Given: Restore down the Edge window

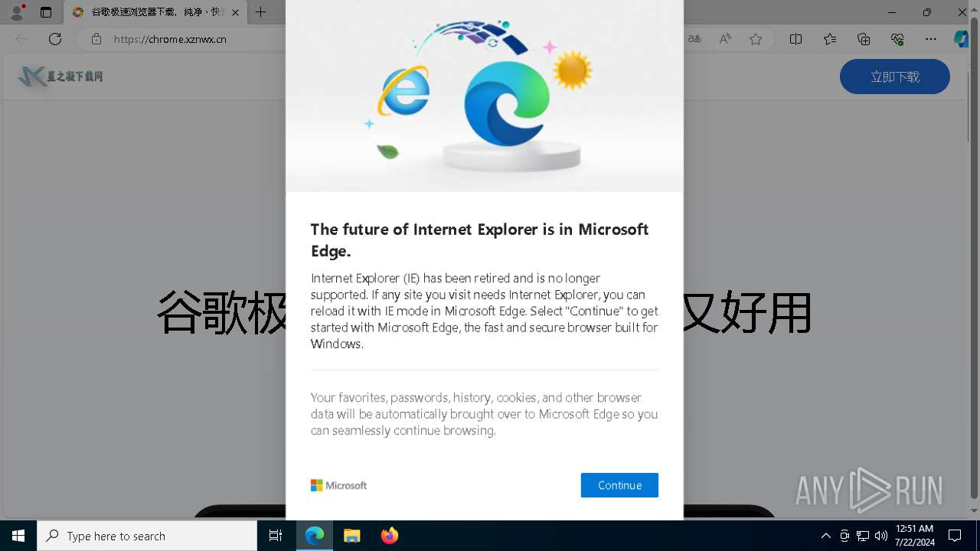Looking at the screenshot, I should 927,12.
